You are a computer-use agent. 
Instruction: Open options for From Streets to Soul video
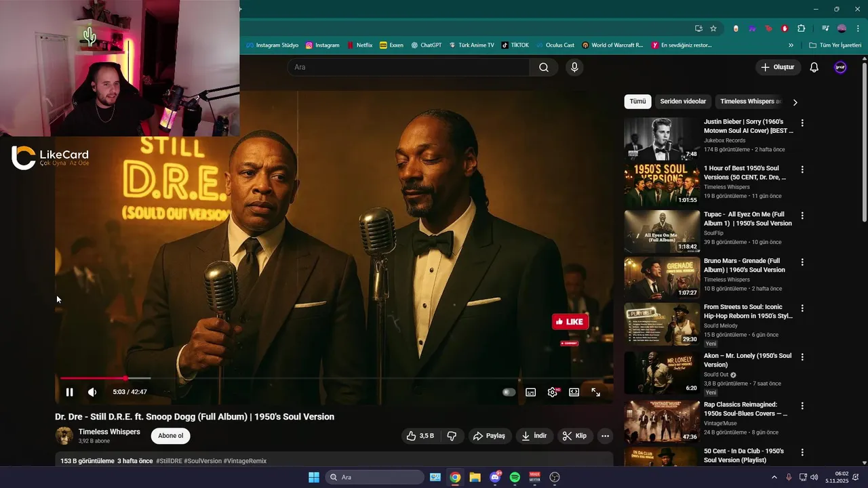click(x=802, y=308)
